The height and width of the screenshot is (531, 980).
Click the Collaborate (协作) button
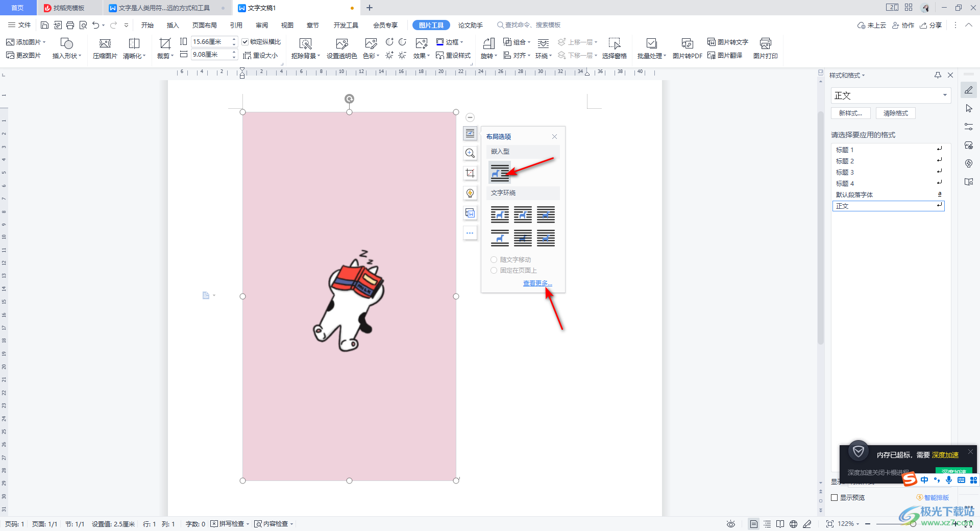pos(903,25)
